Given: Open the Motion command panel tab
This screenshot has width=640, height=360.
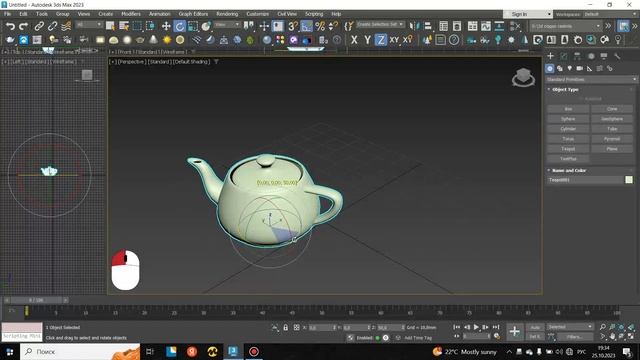Looking at the screenshot, I should [x=591, y=56].
